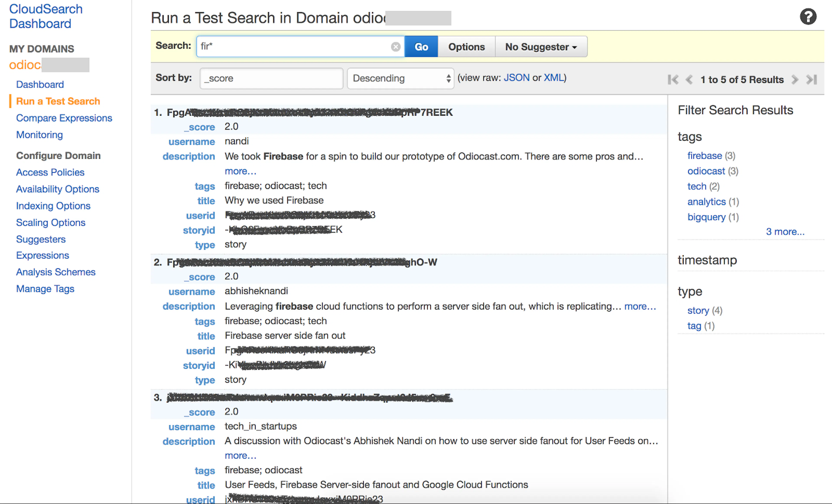
Task: Jump to first results page icon
Action: coord(673,80)
